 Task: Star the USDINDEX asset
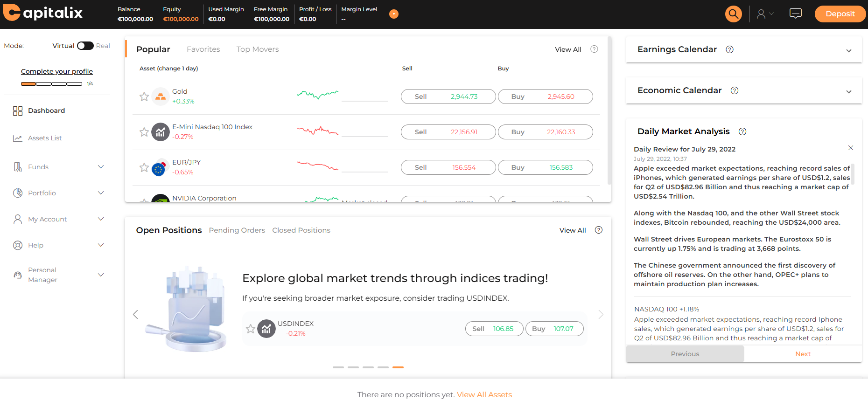tap(251, 329)
